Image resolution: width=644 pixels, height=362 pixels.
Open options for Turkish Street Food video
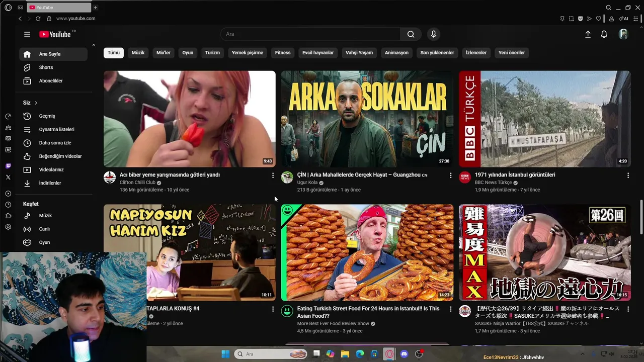(x=450, y=309)
